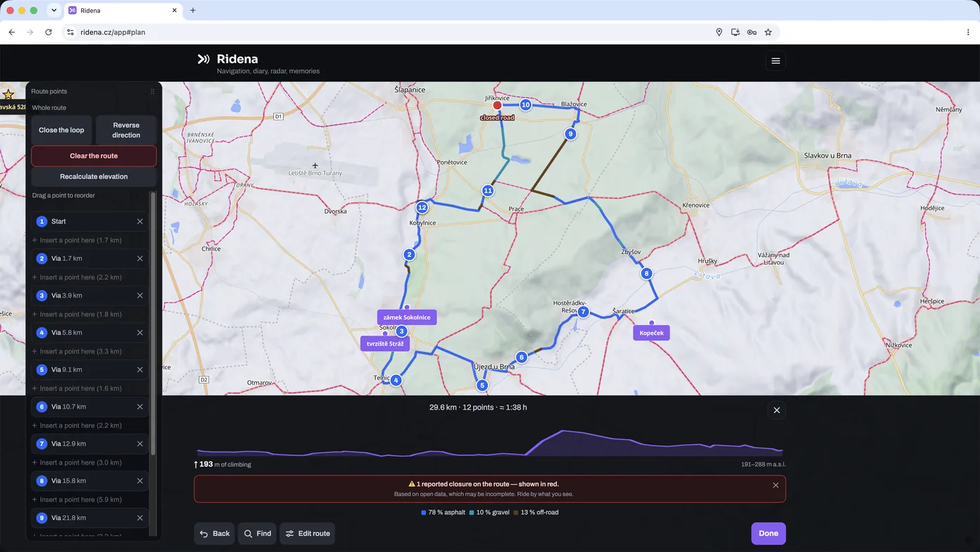The image size is (980, 552).
Task: Remove the Via 1.7 km point
Action: tap(140, 258)
